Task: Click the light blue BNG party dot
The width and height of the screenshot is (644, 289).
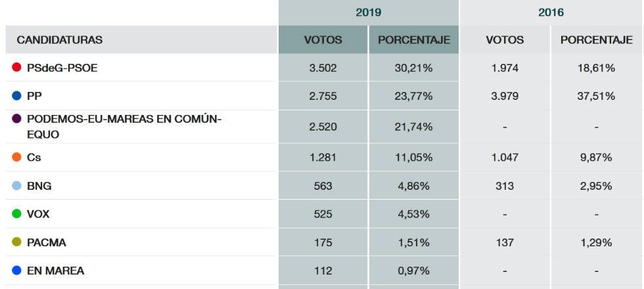Action: tap(17, 186)
